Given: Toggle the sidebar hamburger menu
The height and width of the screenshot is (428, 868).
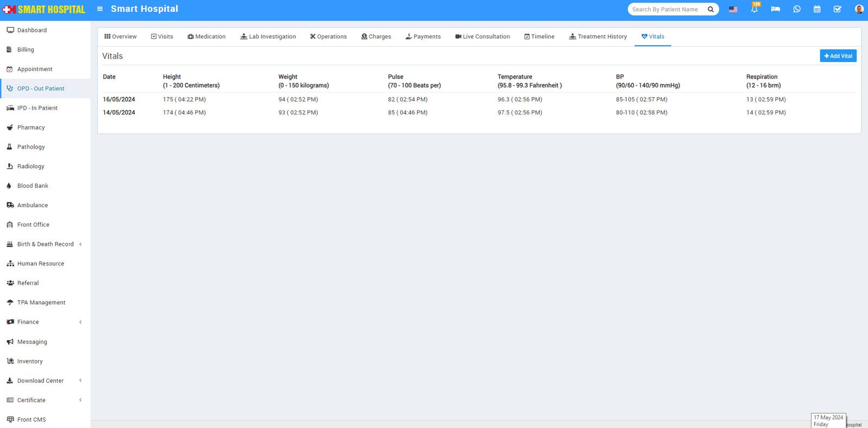Looking at the screenshot, I should 100,9.
